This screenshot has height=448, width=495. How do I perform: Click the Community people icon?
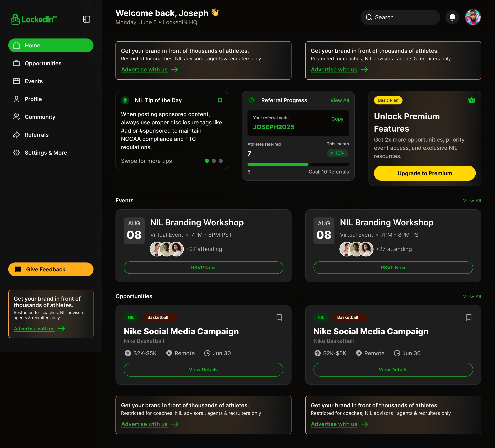pos(16,117)
